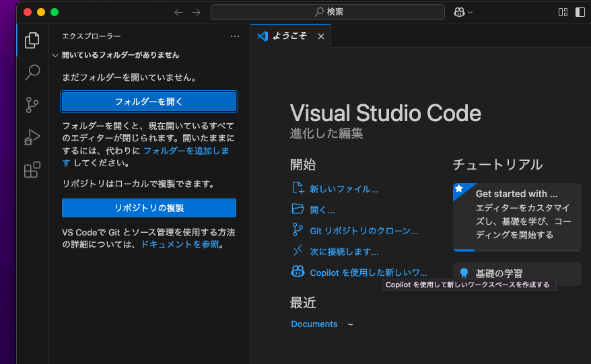
Task: Go forward with the right arrow
Action: pos(197,12)
